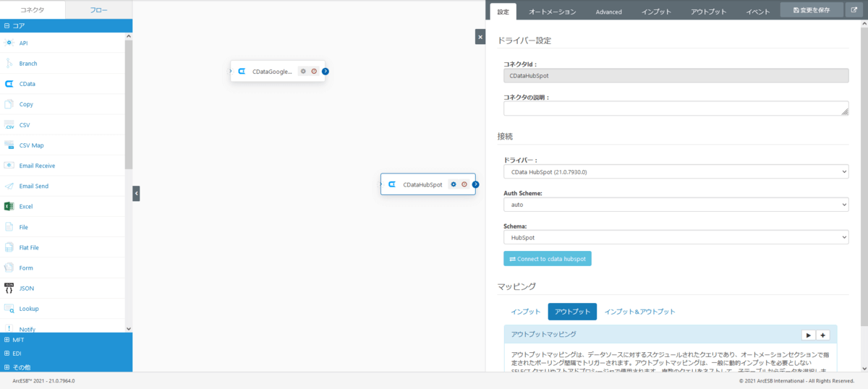Select the Excel connector icon

(x=9, y=206)
